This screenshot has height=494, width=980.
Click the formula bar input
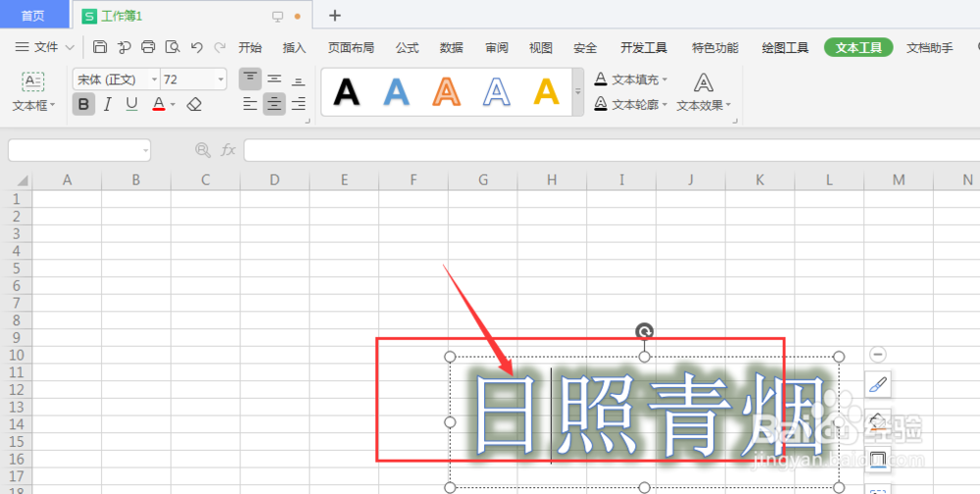[x=612, y=150]
